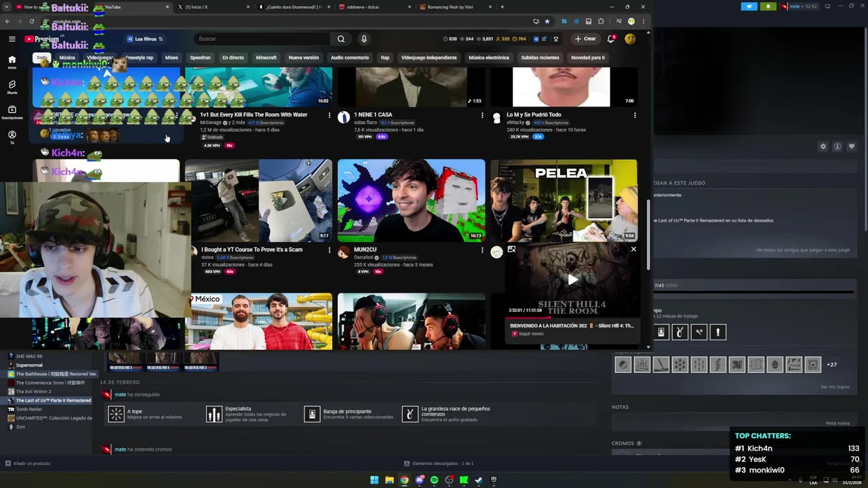Favorite the game with Steam heart icon

point(852,146)
